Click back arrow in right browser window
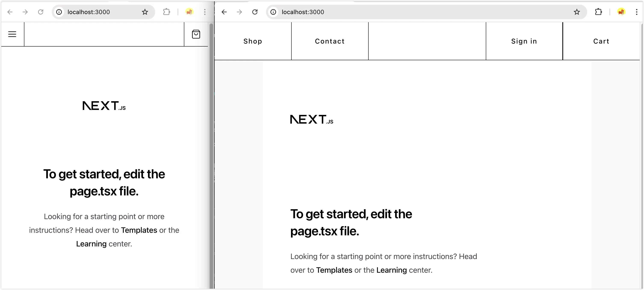 224,12
